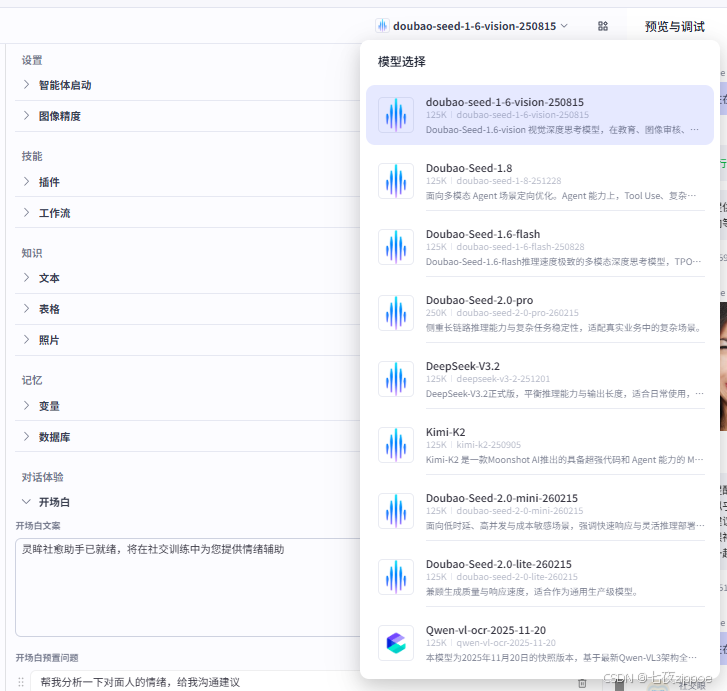This screenshot has width=727, height=691.
Task: Select the Doubao-Seed-1.6-flash model
Action: click(x=540, y=247)
